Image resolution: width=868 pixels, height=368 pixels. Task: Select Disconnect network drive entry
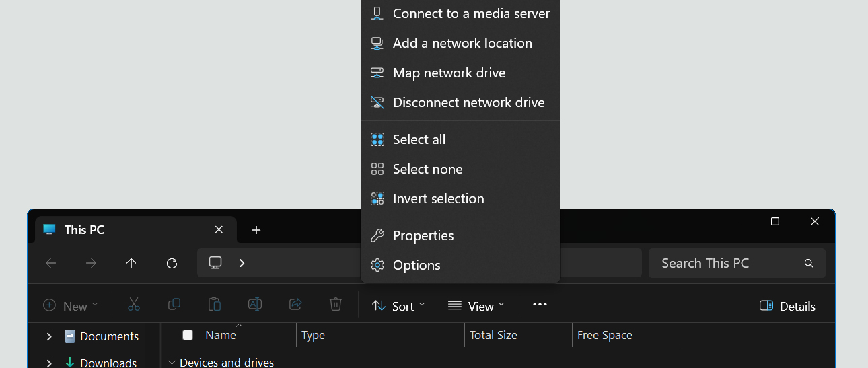point(460,102)
